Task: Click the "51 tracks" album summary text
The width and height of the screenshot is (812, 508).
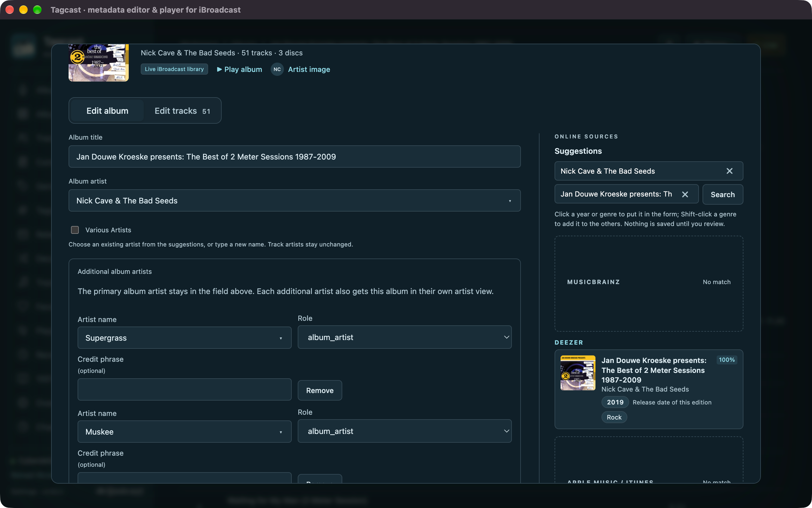Action: (x=257, y=53)
